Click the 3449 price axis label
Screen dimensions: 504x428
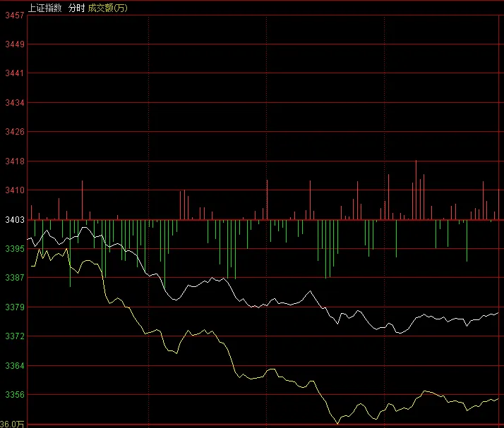point(15,44)
